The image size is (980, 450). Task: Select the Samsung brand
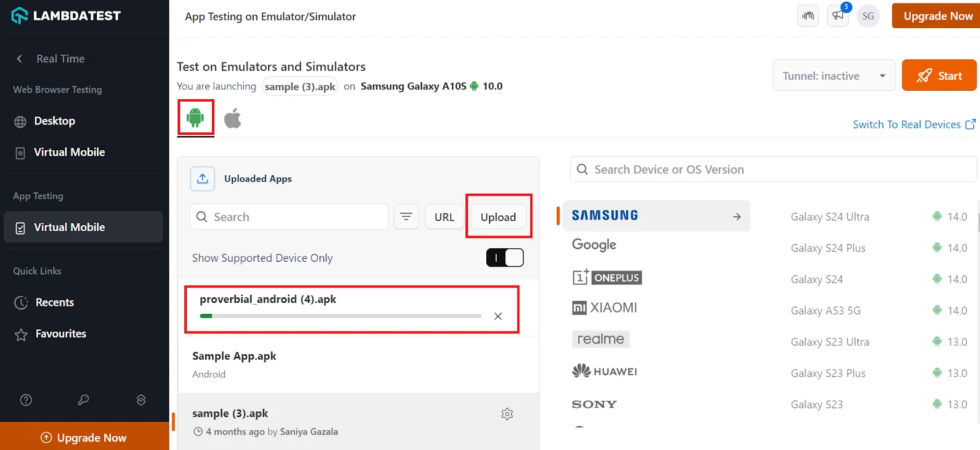tap(656, 216)
